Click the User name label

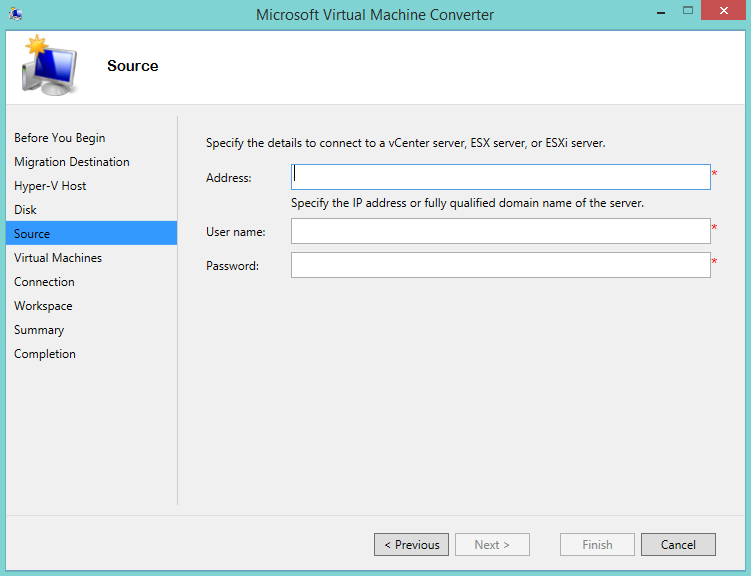[236, 232]
